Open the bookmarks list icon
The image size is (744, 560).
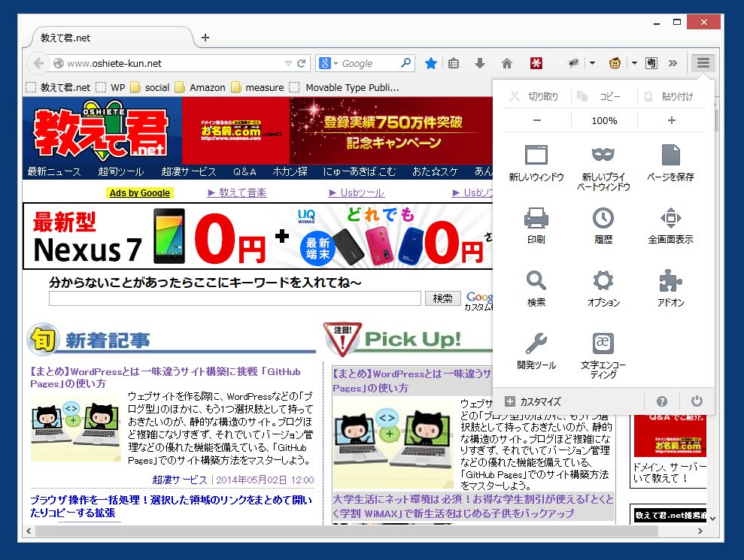(x=454, y=63)
